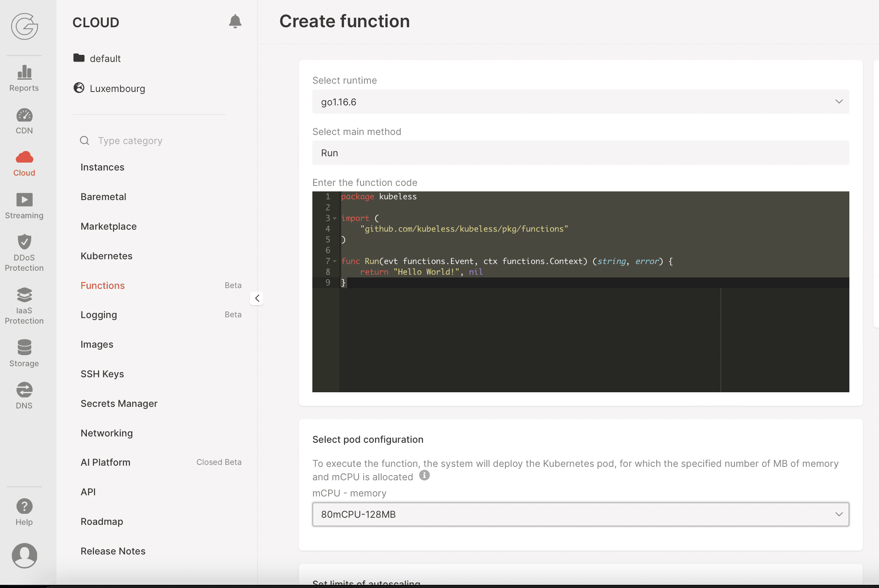
Task: Open Images menu item
Action: (97, 345)
